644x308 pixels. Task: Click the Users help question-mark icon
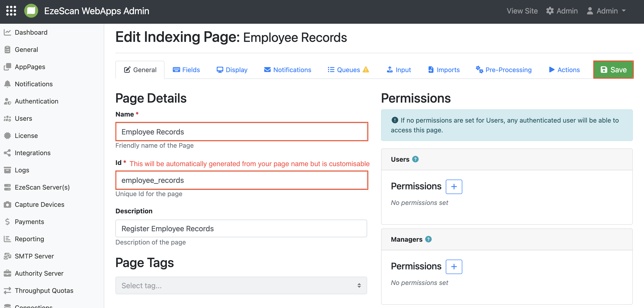tap(415, 159)
